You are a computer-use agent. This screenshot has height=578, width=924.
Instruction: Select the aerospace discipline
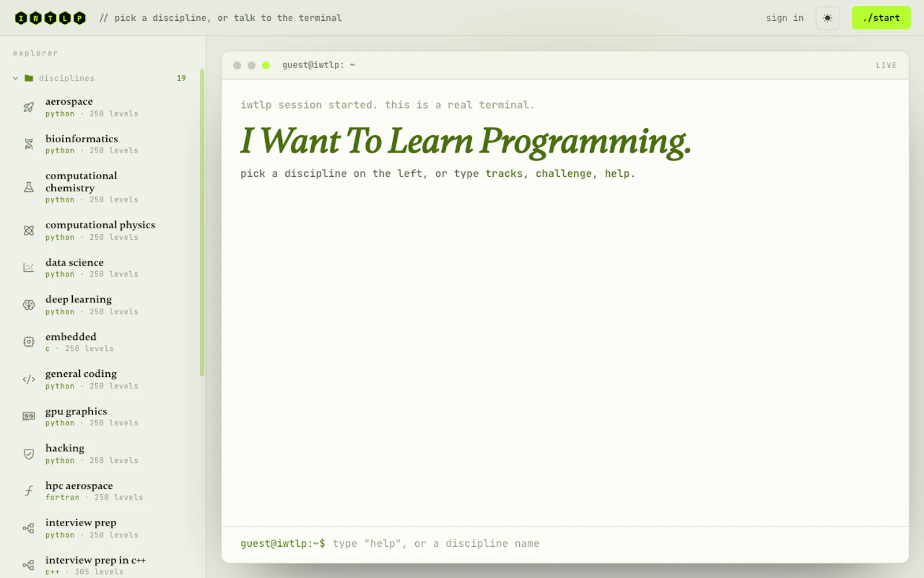(x=104, y=107)
